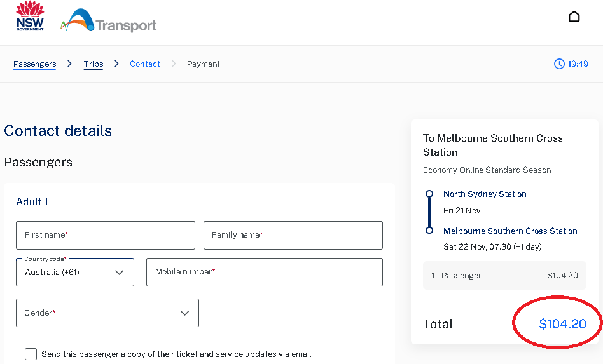
Task: Expand the Gender dropdown
Action: (107, 313)
